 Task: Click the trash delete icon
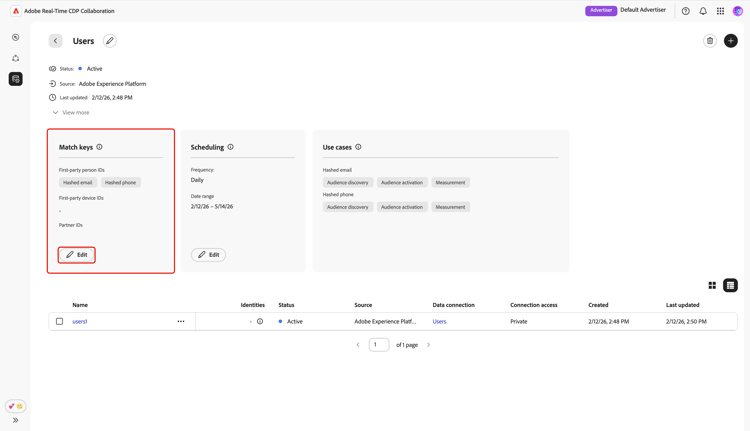tap(710, 41)
